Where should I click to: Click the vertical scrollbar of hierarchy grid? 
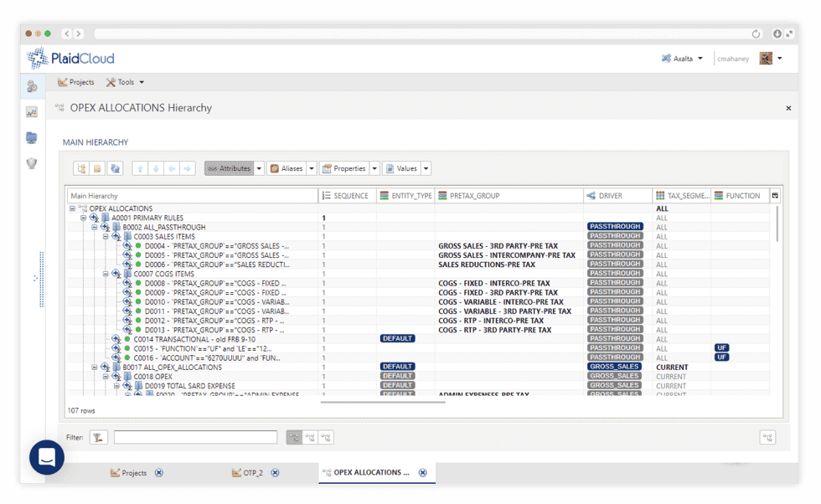(x=777, y=224)
